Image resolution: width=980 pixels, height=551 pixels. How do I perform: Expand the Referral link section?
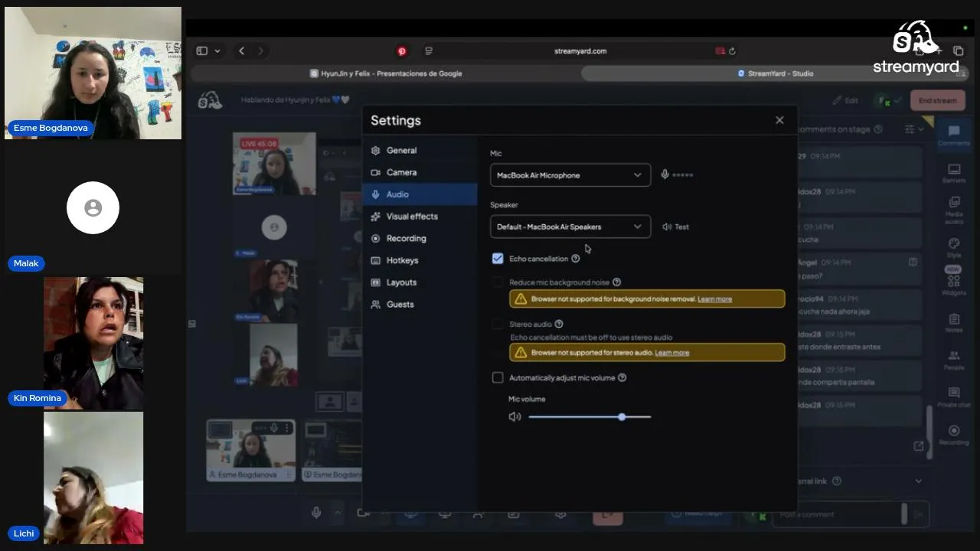coord(919,481)
